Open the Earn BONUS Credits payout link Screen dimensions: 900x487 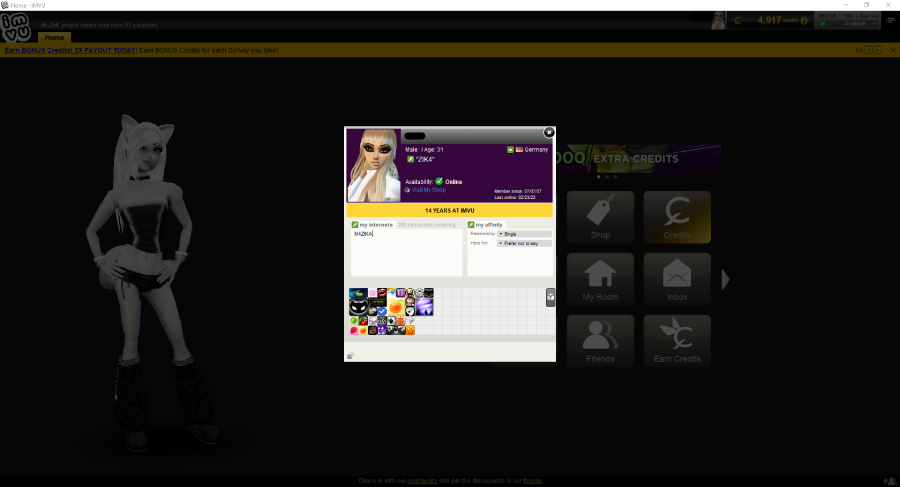point(71,50)
